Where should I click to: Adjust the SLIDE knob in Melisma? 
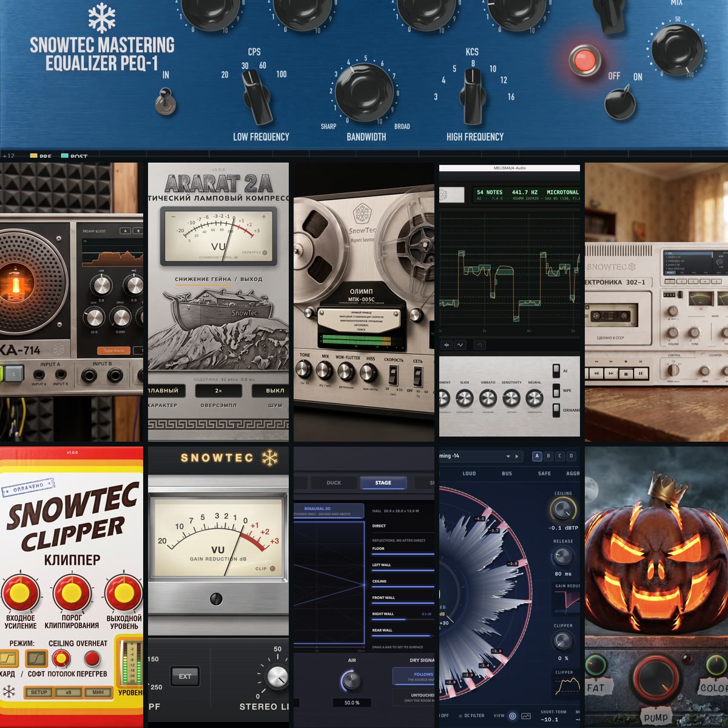tap(465, 398)
